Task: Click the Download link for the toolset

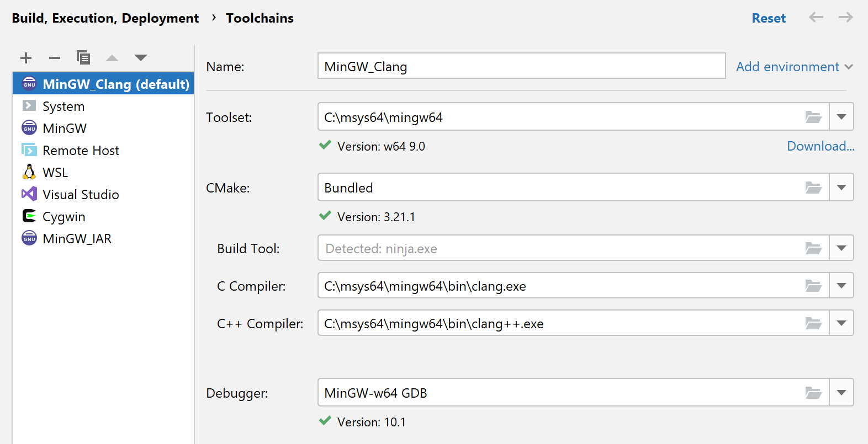Action: point(821,146)
